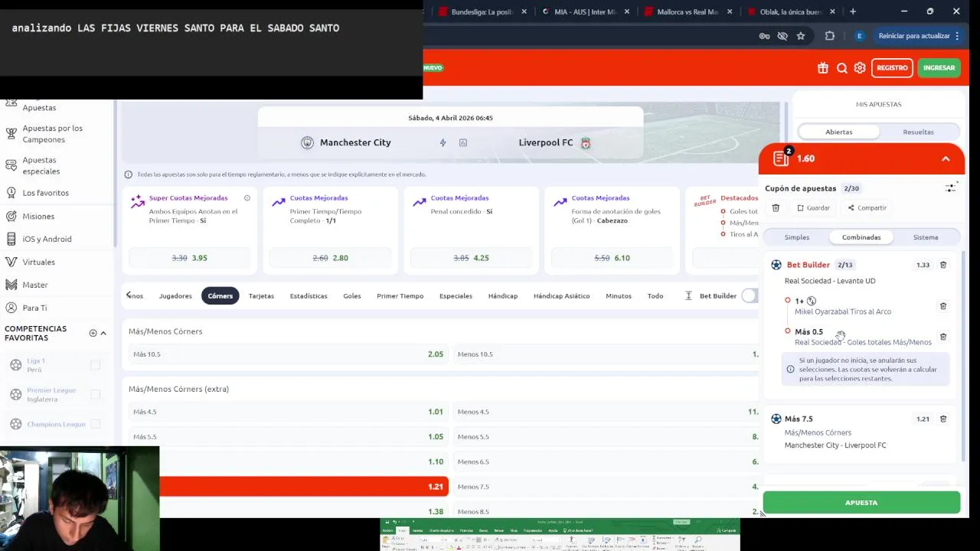980x551 pixels.
Task: Collapse Más/Menos Córners (extra) market header
Action: [x=178, y=389]
